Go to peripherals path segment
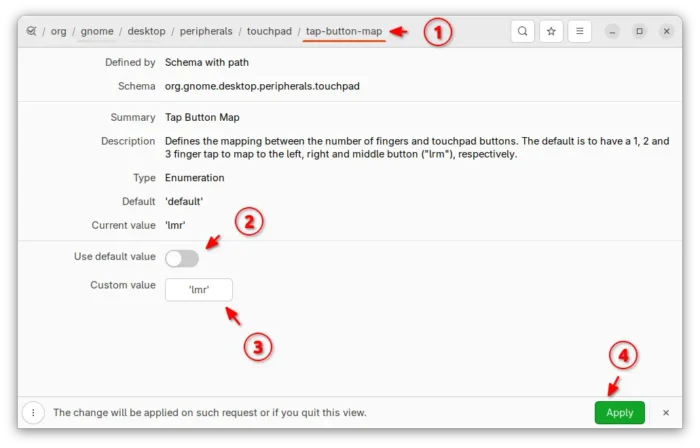The height and width of the screenshot is (448, 700). click(x=205, y=31)
